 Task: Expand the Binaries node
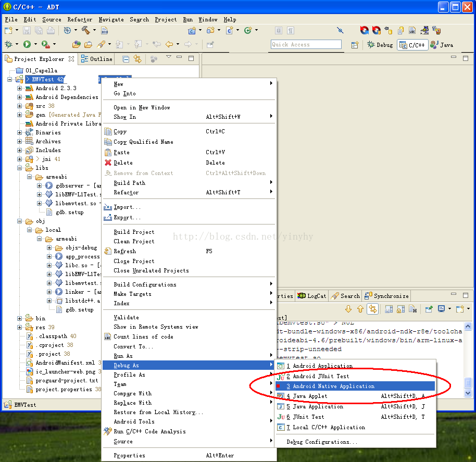(x=19, y=133)
